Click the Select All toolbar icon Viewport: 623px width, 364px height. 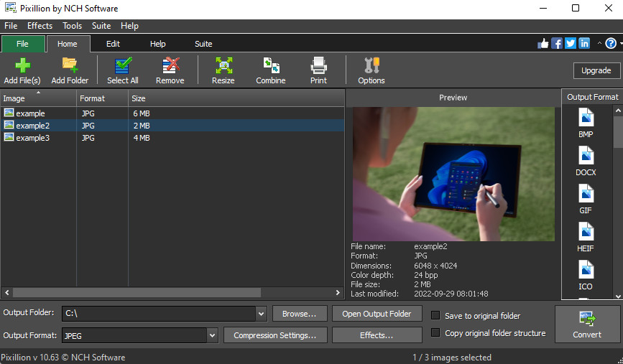(x=123, y=70)
